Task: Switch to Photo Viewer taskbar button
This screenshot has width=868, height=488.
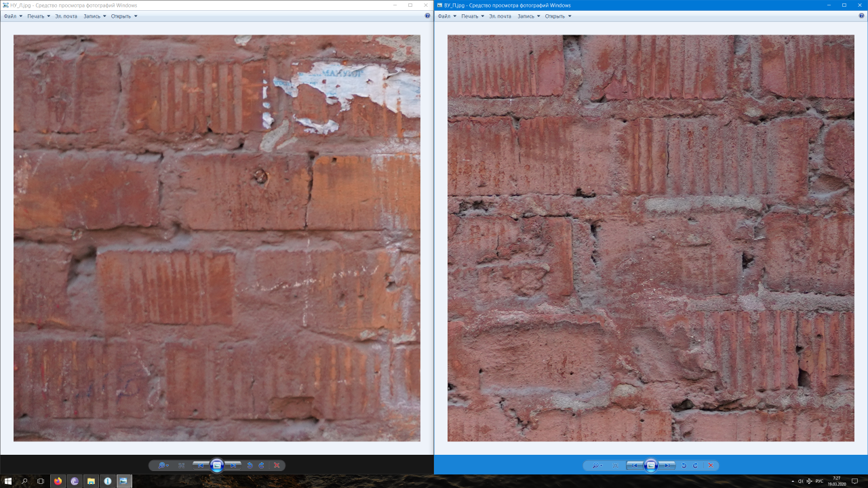Action: coord(123,481)
